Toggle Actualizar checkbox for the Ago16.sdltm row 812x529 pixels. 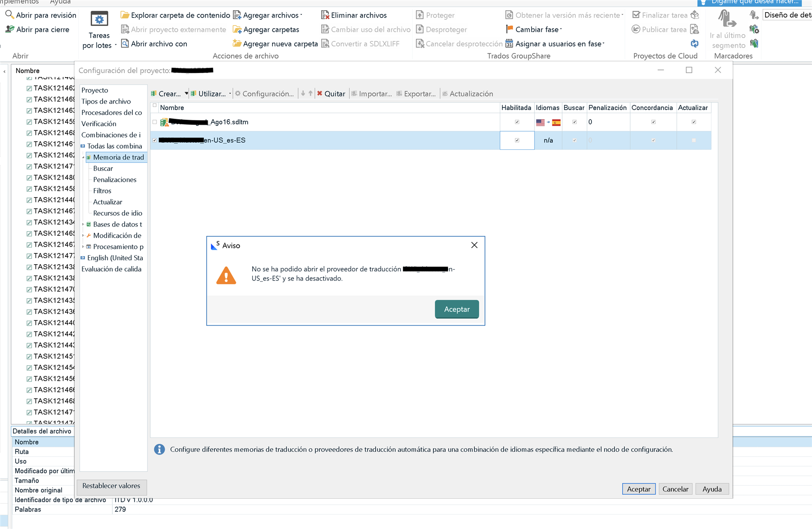(694, 122)
